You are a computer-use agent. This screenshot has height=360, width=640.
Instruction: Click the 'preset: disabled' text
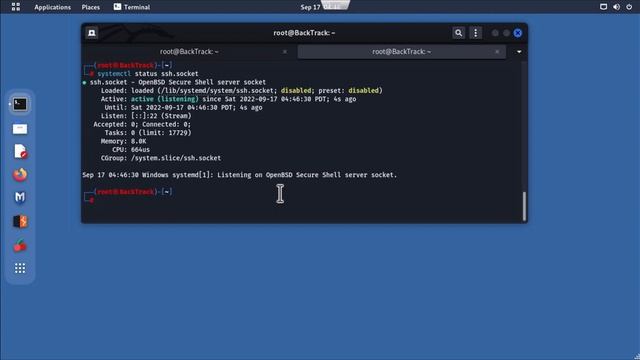coord(349,91)
